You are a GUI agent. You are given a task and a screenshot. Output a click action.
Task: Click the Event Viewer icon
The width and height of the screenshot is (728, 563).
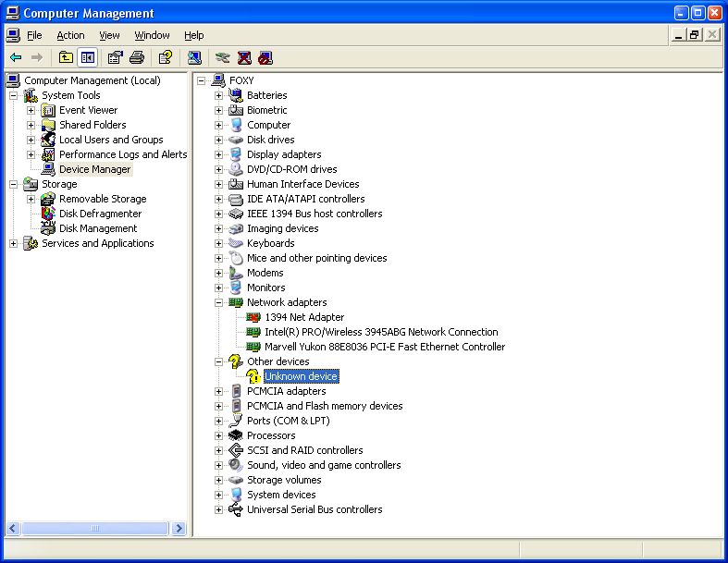(x=48, y=110)
